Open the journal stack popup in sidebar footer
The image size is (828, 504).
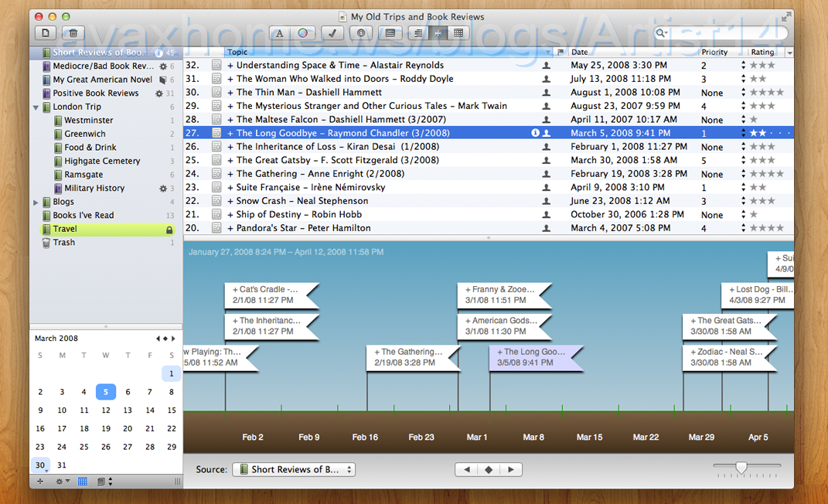point(104,482)
